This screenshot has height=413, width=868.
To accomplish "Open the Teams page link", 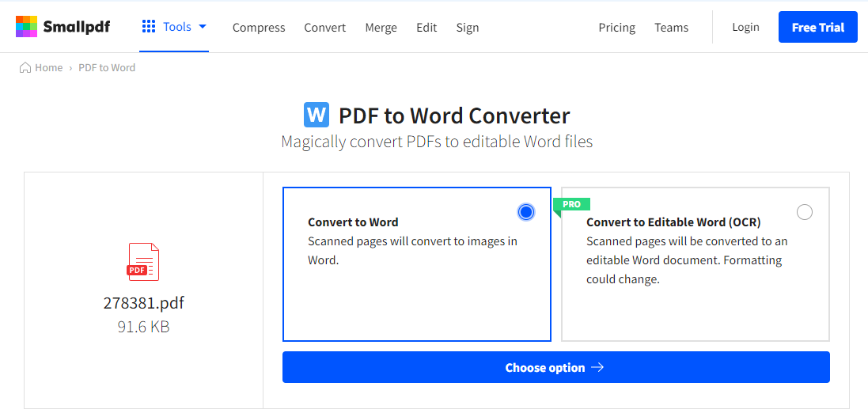I will 671,28.
